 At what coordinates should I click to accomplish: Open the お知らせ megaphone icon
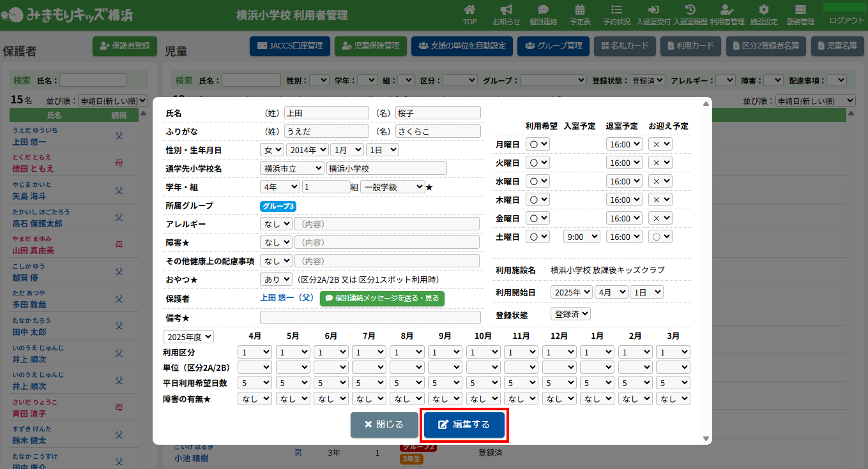[506, 11]
